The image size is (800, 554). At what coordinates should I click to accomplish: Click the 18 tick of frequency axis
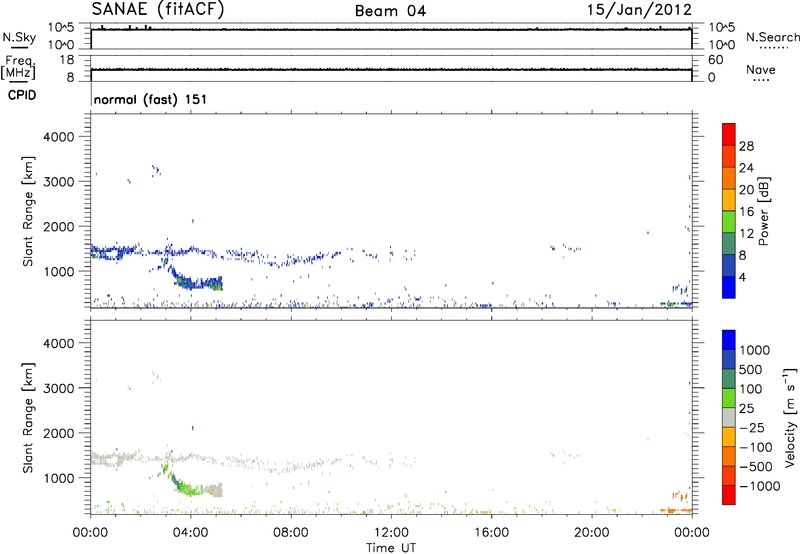point(67,60)
